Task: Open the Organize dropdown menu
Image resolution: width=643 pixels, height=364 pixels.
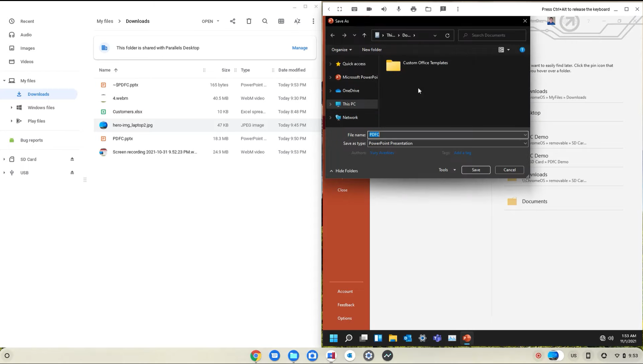Action: [342, 50]
